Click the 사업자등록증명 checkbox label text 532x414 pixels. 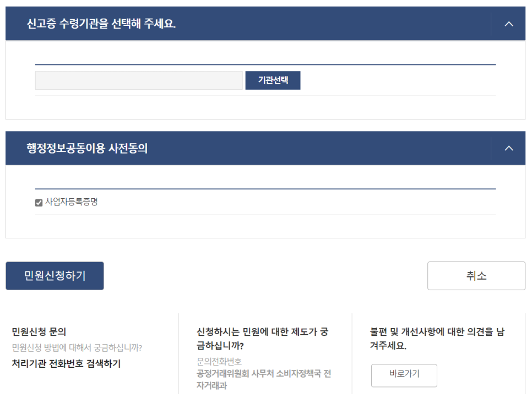[x=72, y=202]
